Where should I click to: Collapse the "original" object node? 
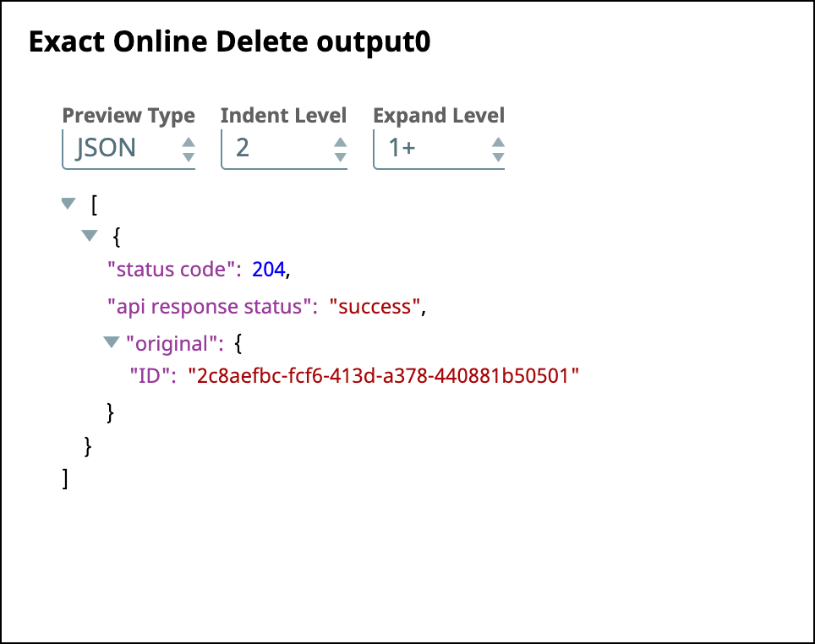tap(112, 342)
